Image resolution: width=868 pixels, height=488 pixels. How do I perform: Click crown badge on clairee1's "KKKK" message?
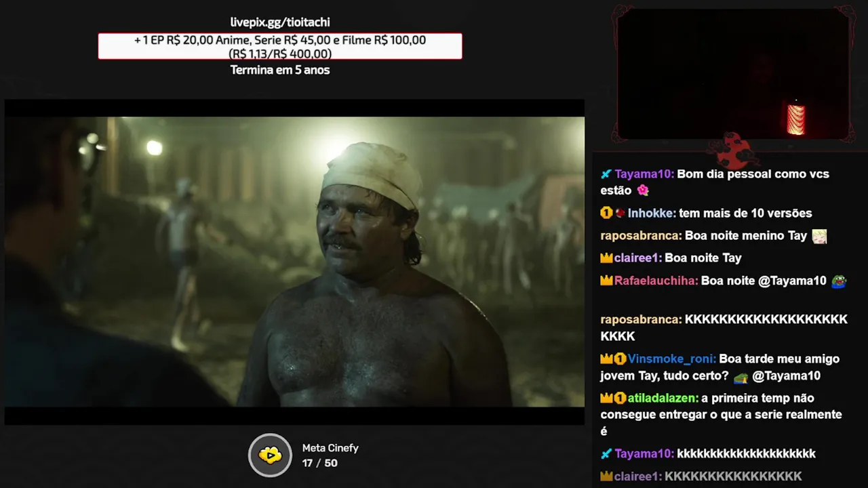[606, 476]
